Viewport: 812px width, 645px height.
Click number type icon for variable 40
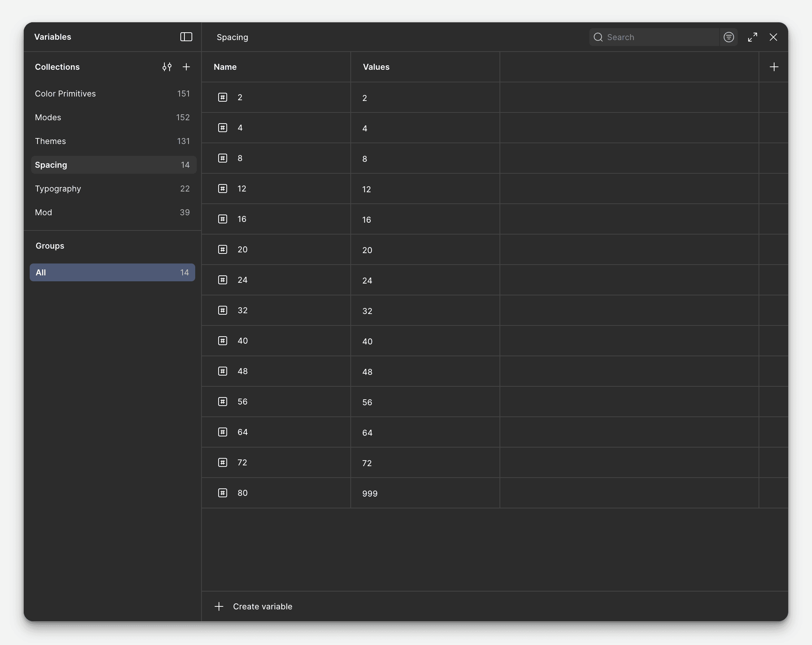pos(223,341)
